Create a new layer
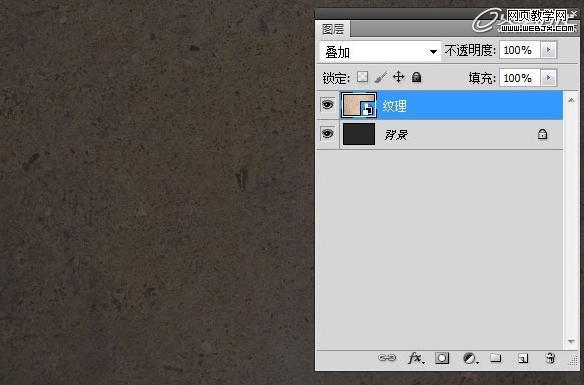584x385 pixels. (x=523, y=358)
